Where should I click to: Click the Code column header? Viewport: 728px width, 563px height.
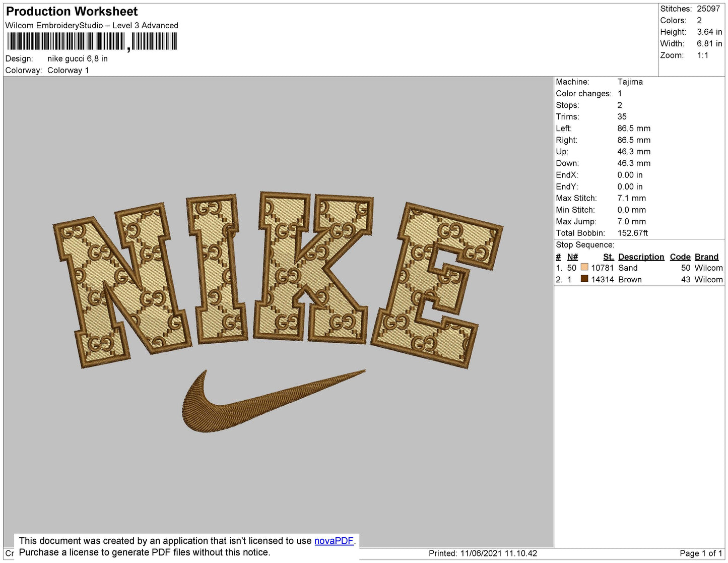tap(680, 257)
